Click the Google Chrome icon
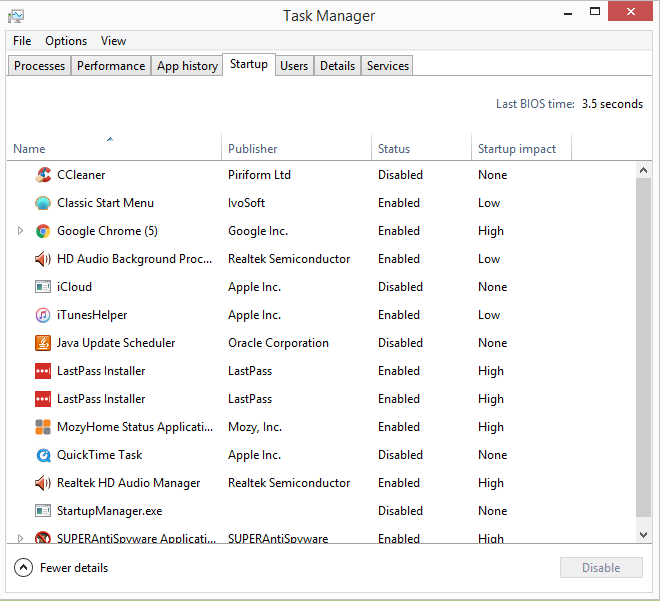 coord(43,231)
